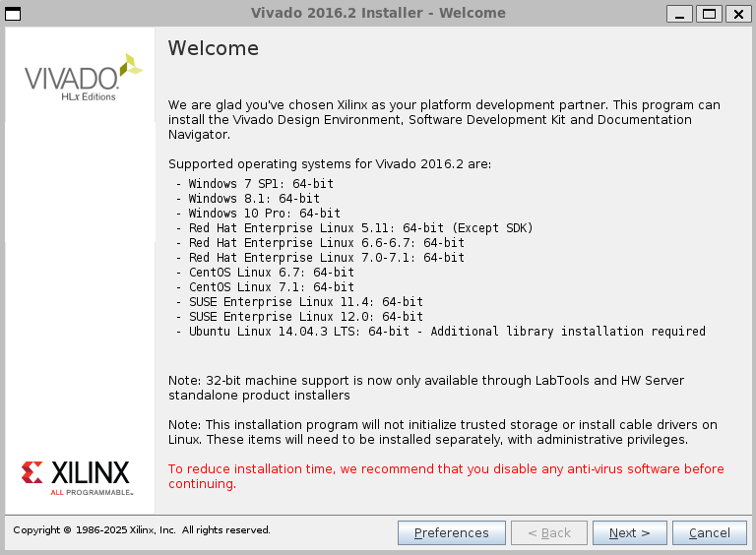
Task: Click the Xilinx All Programmable logo
Action: click(77, 474)
